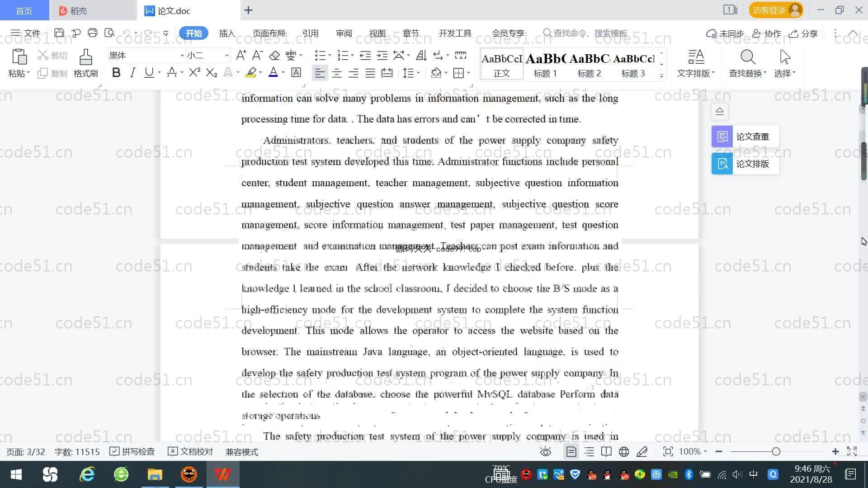Click the 分享 (Share) button
The width and height of the screenshot is (868, 488).
[803, 33]
